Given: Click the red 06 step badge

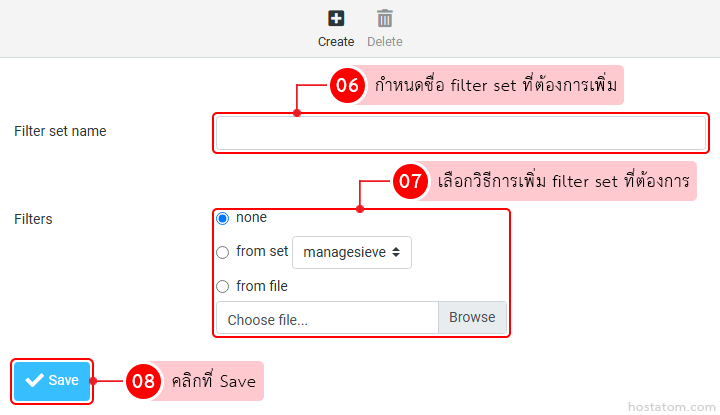Looking at the screenshot, I should 347,86.
